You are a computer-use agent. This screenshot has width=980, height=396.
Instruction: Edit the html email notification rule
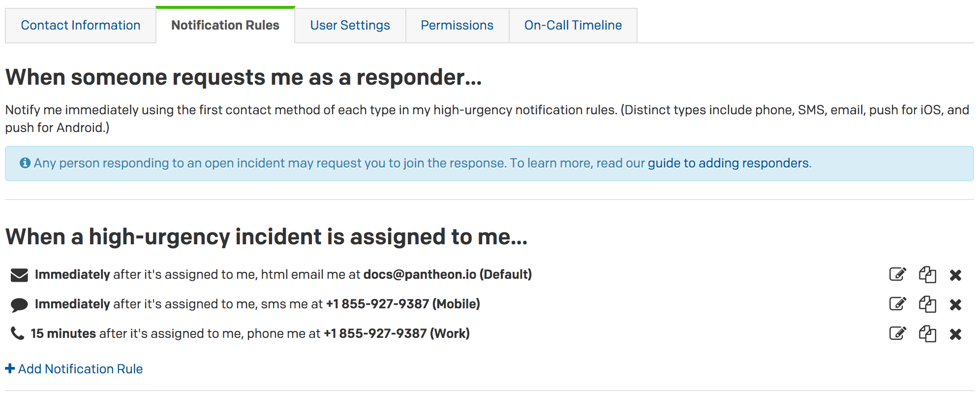coord(897,275)
